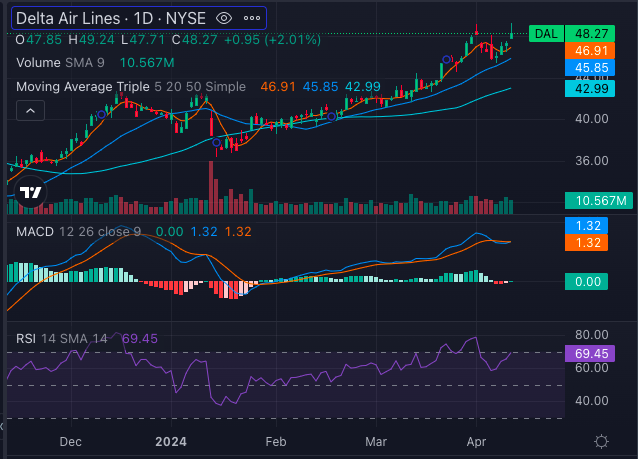638x459 pixels.
Task: Click the C48.27 close price value
Action: (x=194, y=40)
